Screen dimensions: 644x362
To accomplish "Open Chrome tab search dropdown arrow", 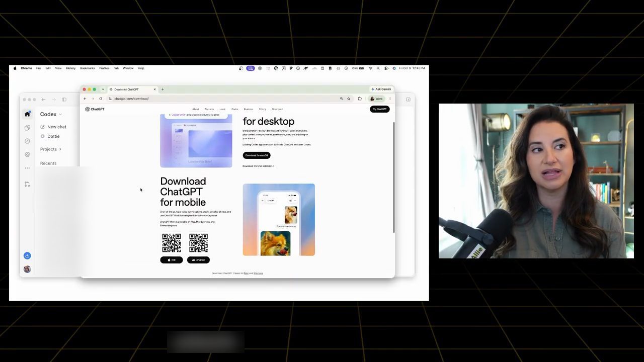I will tap(103, 89).
